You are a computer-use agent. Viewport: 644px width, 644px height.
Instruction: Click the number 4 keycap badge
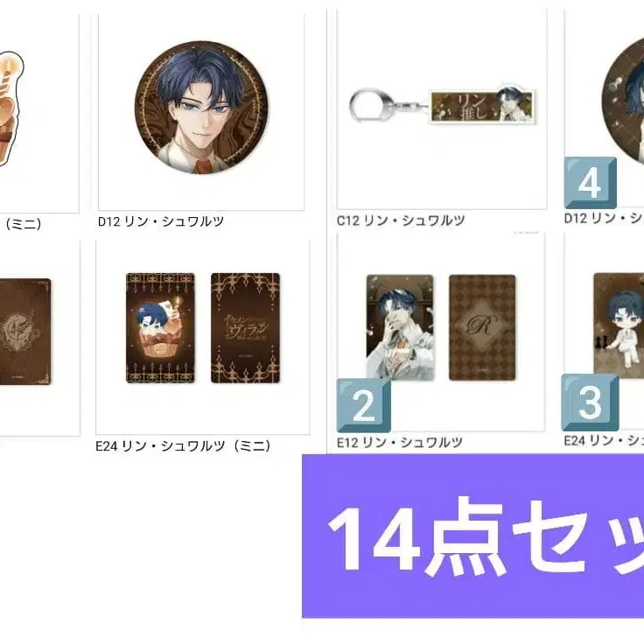coord(591,183)
